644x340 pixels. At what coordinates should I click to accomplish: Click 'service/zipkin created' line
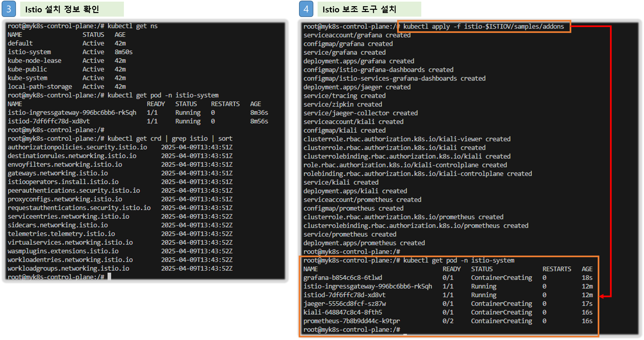click(x=343, y=104)
